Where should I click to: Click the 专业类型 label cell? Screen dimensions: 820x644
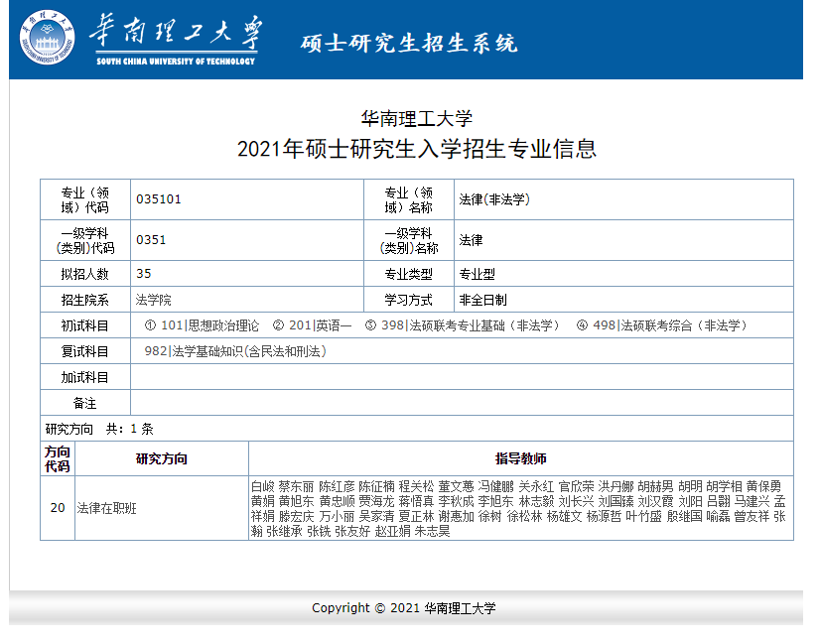pyautogui.click(x=409, y=274)
